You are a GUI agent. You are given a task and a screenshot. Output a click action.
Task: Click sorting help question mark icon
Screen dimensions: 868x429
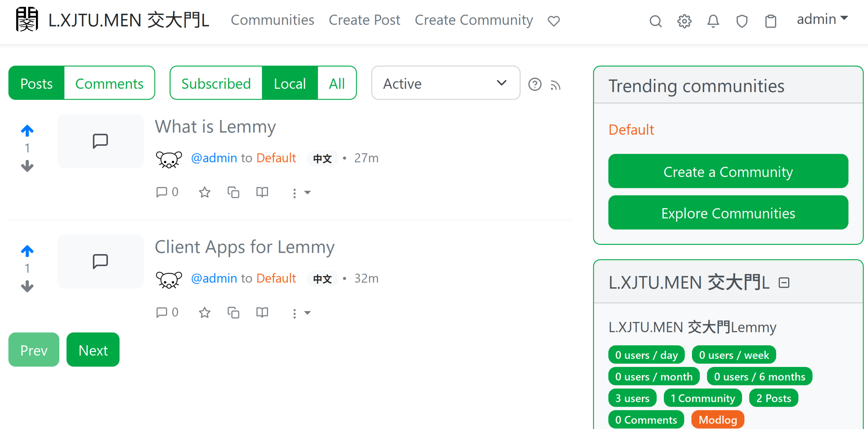point(534,84)
